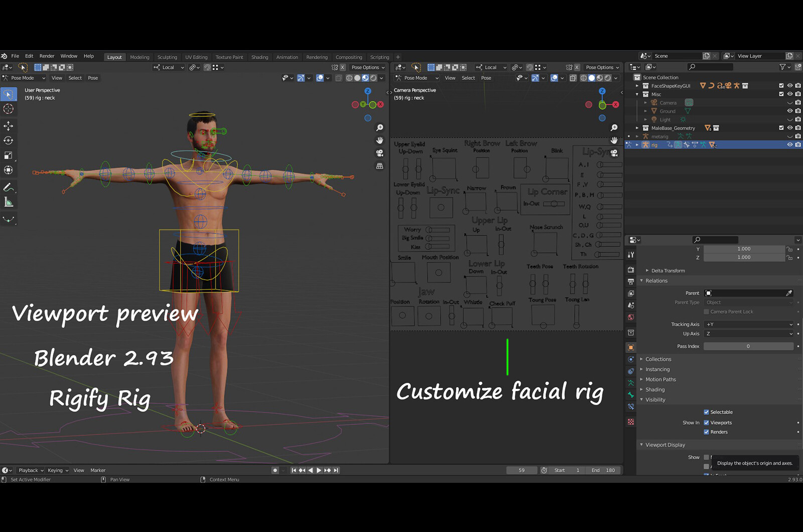Activate the Measure tool
The image size is (803, 532).
(x=9, y=201)
